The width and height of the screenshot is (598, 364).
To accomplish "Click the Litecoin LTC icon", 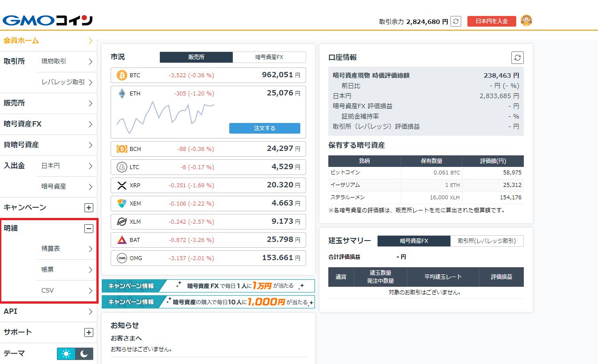I will [x=122, y=167].
